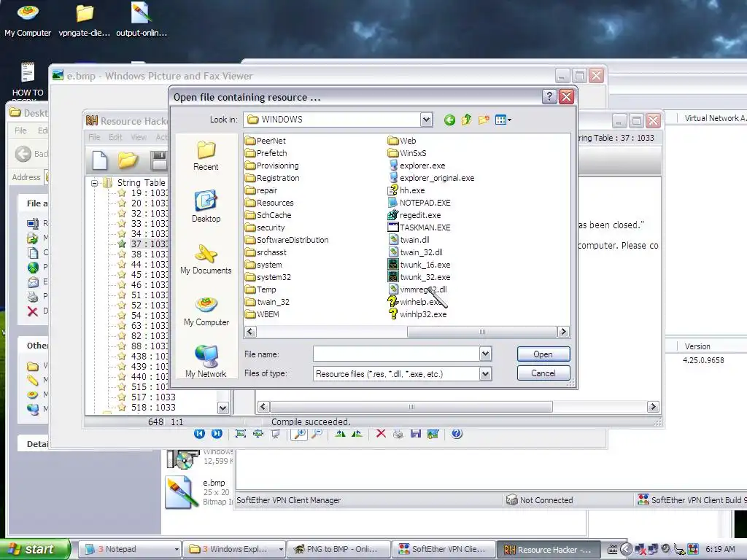Select the twain_32.dll file
Viewport: 747px width, 560px height.
pos(415,252)
